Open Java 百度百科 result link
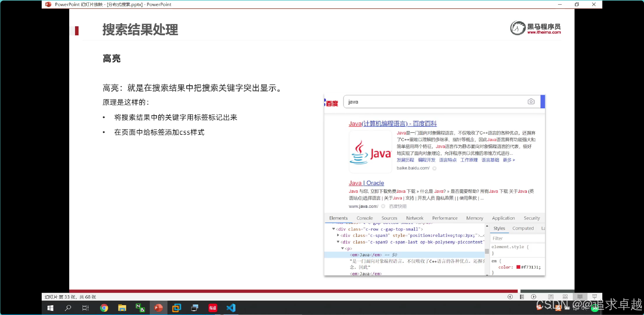644x315 pixels. [392, 124]
